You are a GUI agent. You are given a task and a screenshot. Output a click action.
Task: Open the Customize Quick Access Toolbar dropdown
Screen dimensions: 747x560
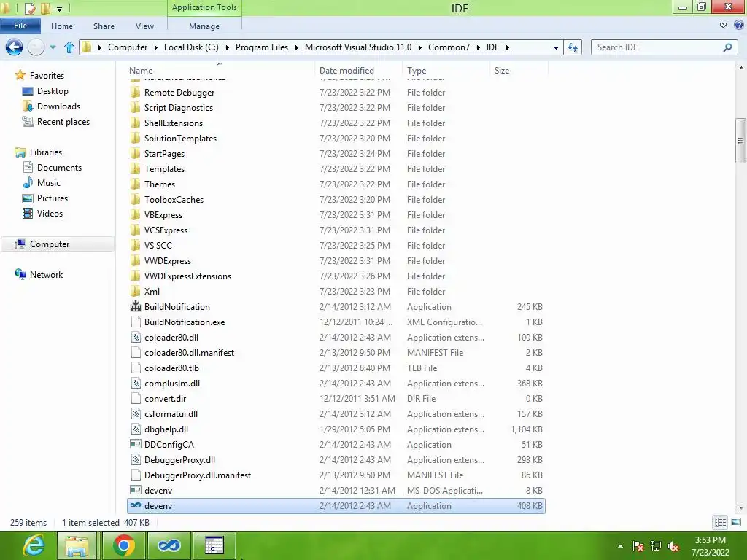(59, 9)
